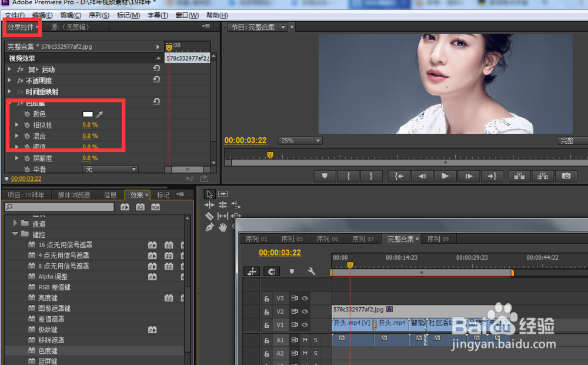Lock the V2 track
Image resolution: width=588 pixels, height=365 pixels.
pyautogui.click(x=266, y=311)
